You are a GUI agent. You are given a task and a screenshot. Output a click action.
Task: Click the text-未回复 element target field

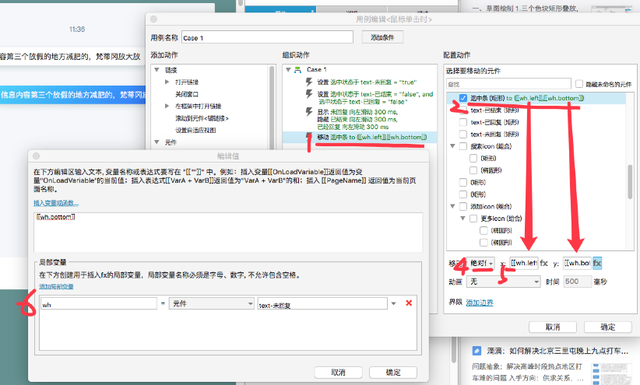[x=322, y=304]
